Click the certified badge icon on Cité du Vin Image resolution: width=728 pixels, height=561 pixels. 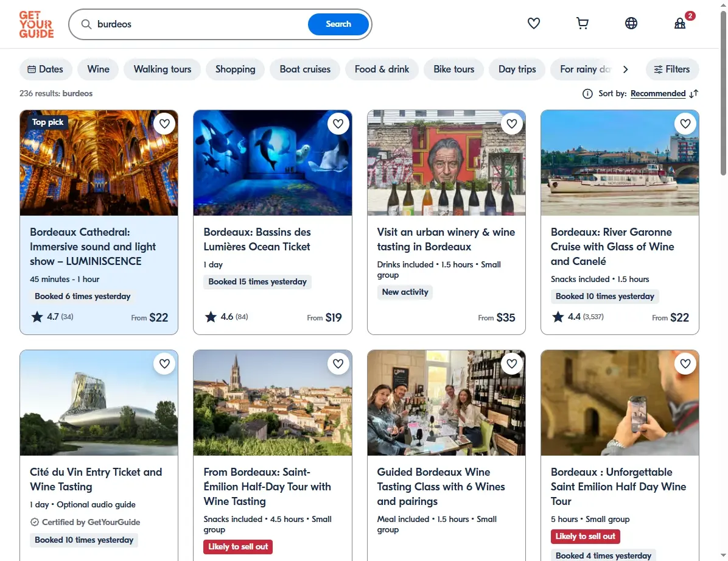pyautogui.click(x=35, y=522)
